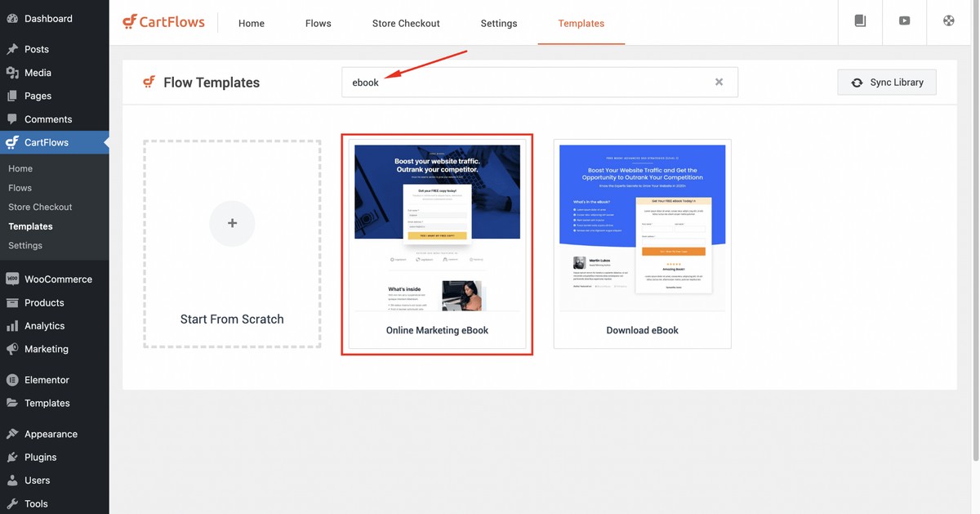The height and width of the screenshot is (514, 980).
Task: Click the Marketing megaphone icon
Action: click(12, 349)
